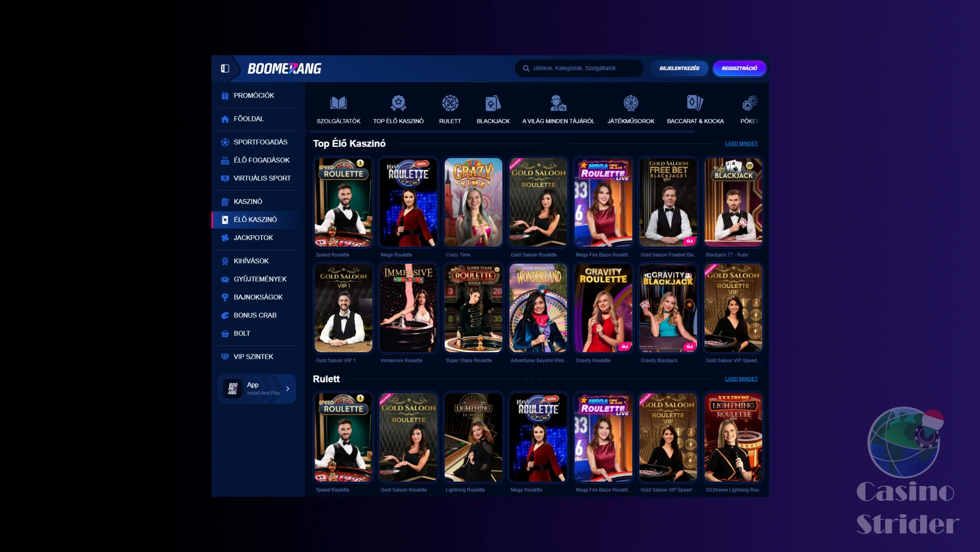Open the Szolgáltatók category tab
This screenshot has width=980, height=552.
[x=338, y=109]
